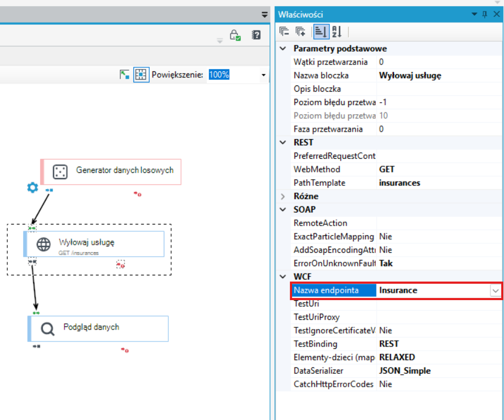Screen dimensions: 504x420
Task: Select the Opis bloczka property row
Action: 397,89
